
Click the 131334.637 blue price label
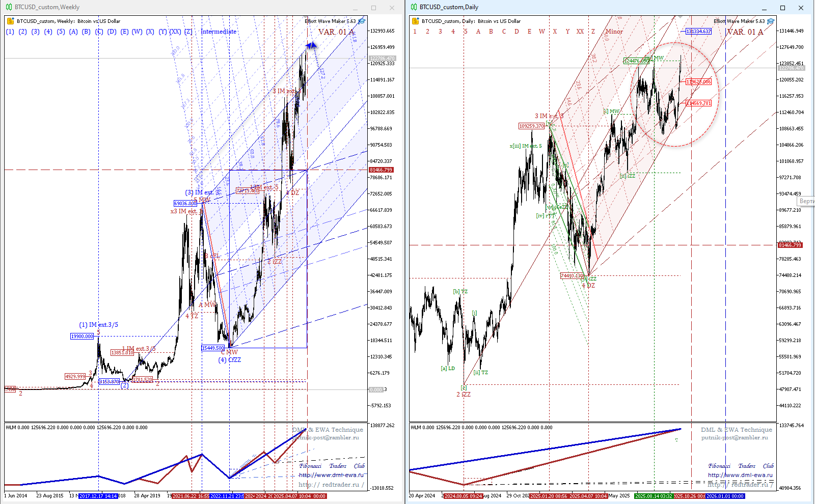(698, 32)
